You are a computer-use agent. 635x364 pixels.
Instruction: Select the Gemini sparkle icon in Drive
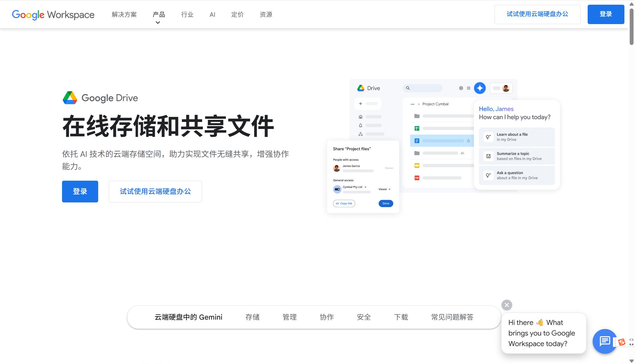[480, 88]
